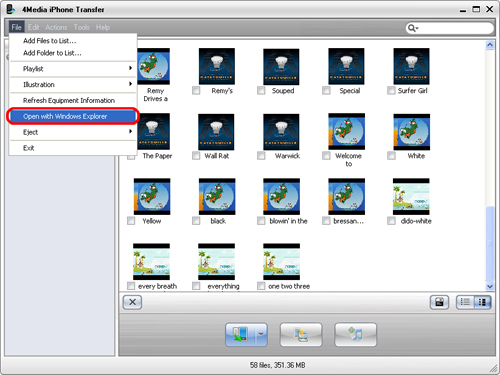Click the search magnifier icon
This screenshot has height=375, width=500.
pyautogui.click(x=412, y=28)
